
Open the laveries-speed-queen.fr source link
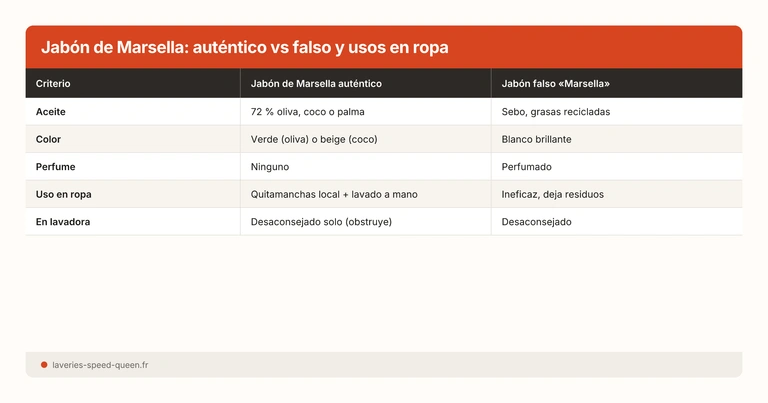point(101,365)
